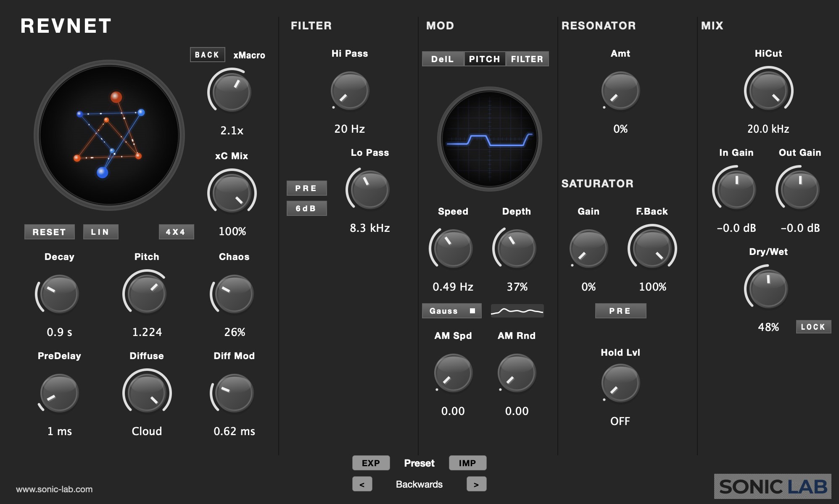839x504 pixels.
Task: Toggle PRE on the Saturator
Action: pos(620,311)
